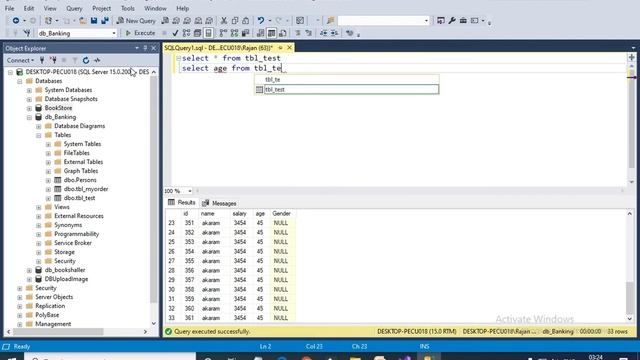This screenshot has height=360, width=640.
Task: Collapse the db_Banking database node
Action: pos(29,117)
